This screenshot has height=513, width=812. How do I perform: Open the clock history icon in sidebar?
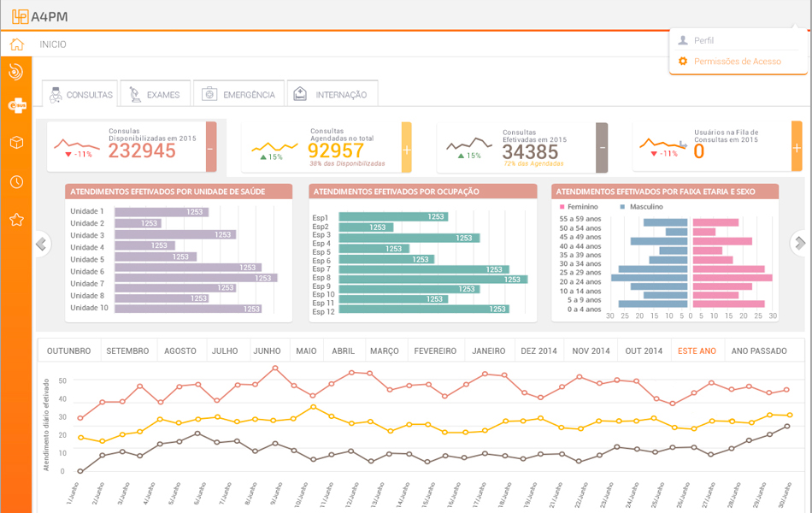[x=16, y=182]
